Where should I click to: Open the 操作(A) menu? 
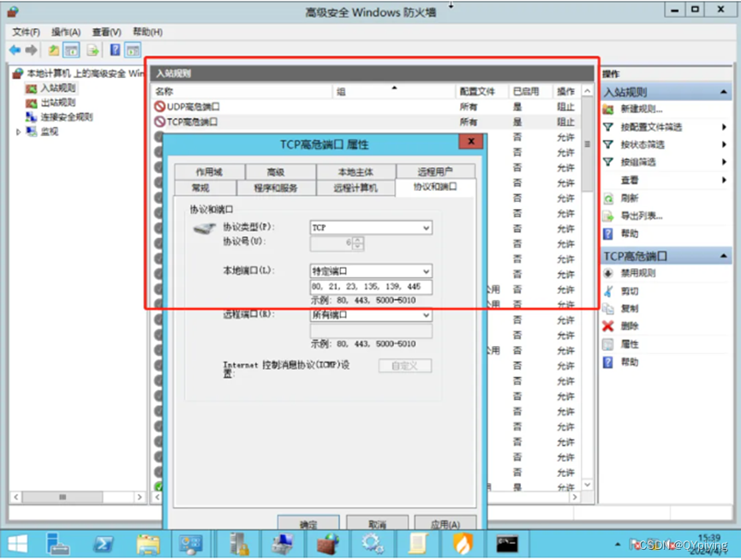[x=66, y=32]
